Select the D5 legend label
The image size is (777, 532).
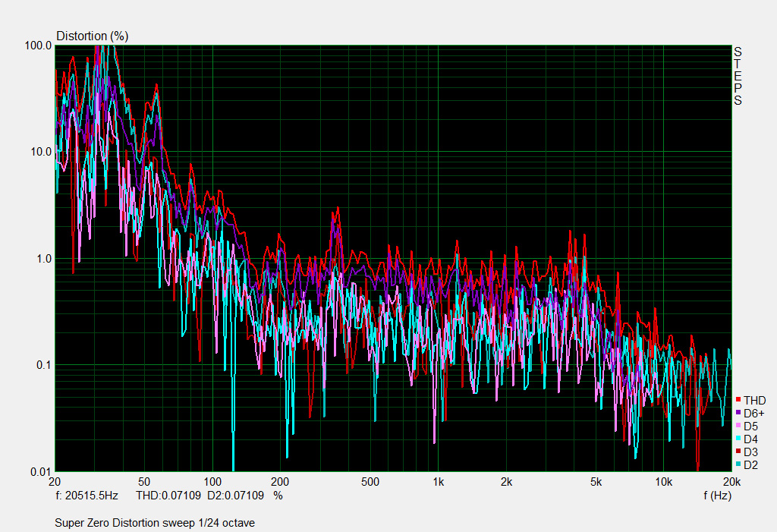[750, 426]
